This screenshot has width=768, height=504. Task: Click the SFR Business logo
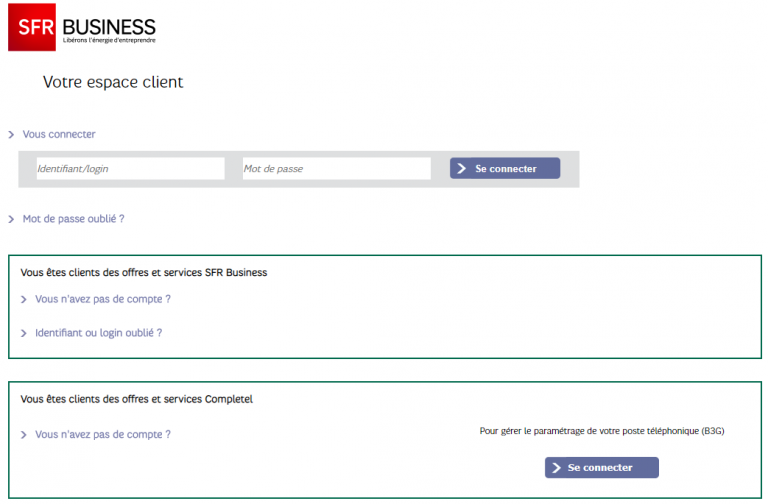[82, 27]
